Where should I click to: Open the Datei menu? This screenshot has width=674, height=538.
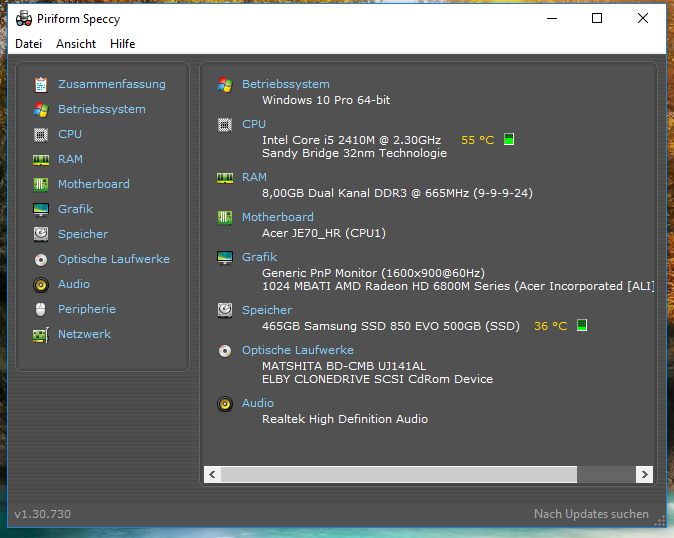(x=28, y=44)
